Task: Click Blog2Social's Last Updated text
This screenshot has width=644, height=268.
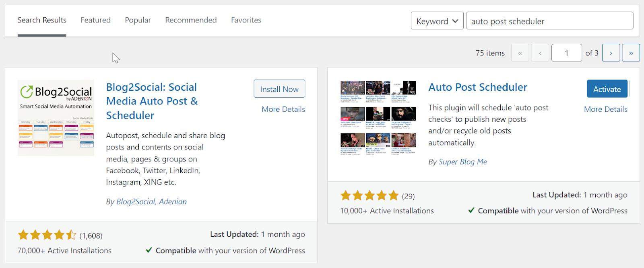Action: [x=258, y=234]
